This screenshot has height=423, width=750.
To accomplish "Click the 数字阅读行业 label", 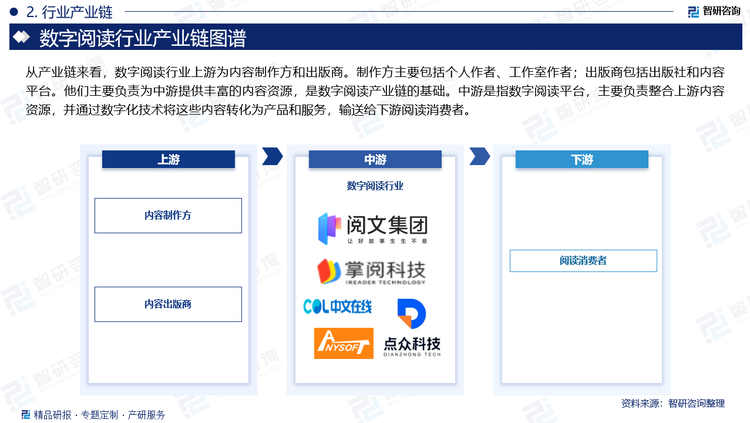I will click(375, 186).
